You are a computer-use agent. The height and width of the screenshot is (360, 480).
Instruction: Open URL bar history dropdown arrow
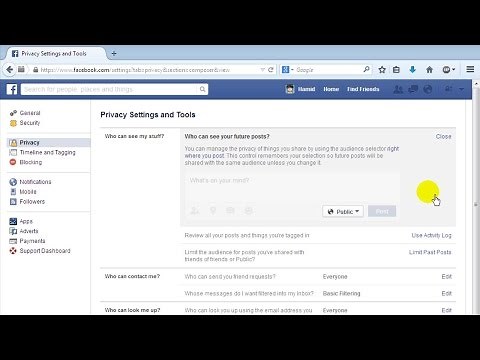262,69
